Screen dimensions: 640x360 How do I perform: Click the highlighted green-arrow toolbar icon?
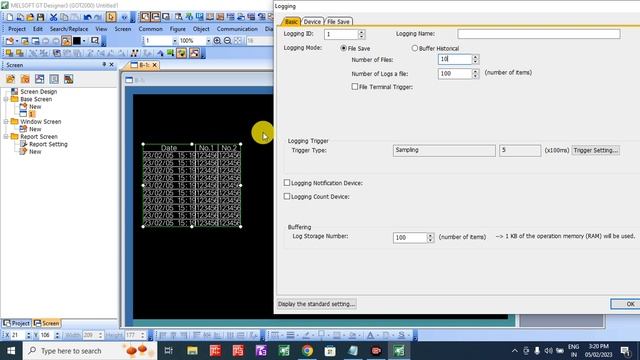click(x=181, y=53)
